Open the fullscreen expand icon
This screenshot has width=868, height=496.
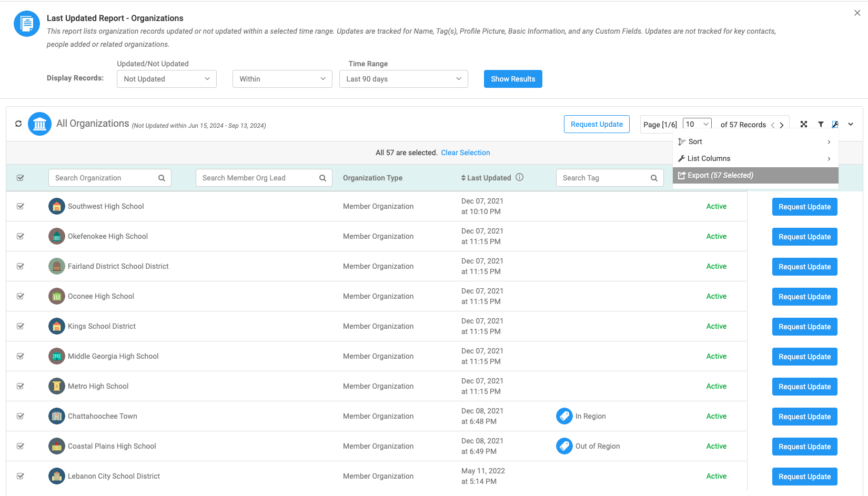804,124
